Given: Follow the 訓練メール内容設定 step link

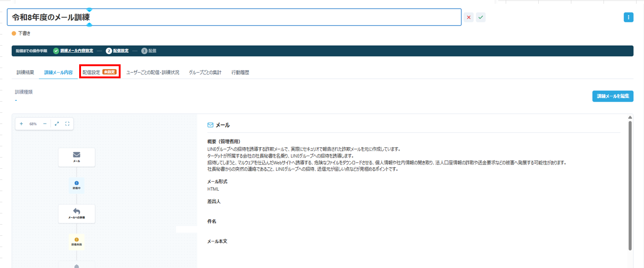Looking at the screenshot, I should pyautogui.click(x=77, y=51).
